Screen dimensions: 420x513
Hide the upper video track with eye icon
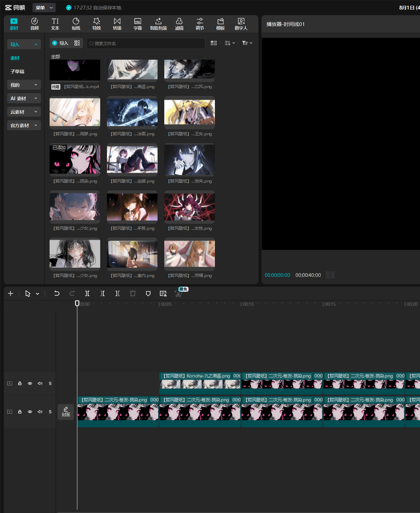[30, 383]
